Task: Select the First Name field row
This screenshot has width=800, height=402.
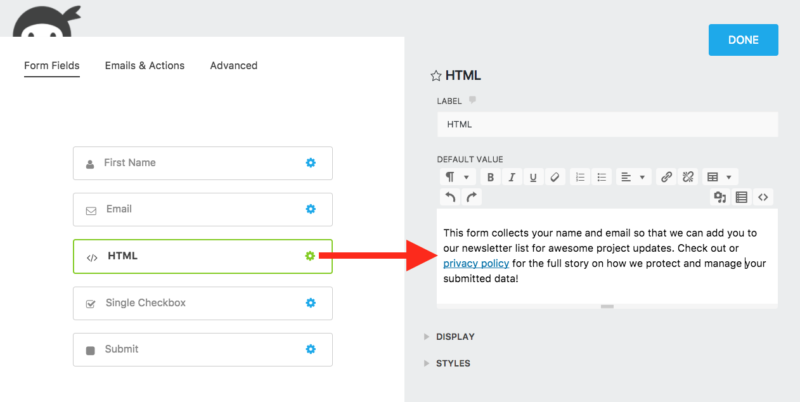Action: tap(203, 163)
